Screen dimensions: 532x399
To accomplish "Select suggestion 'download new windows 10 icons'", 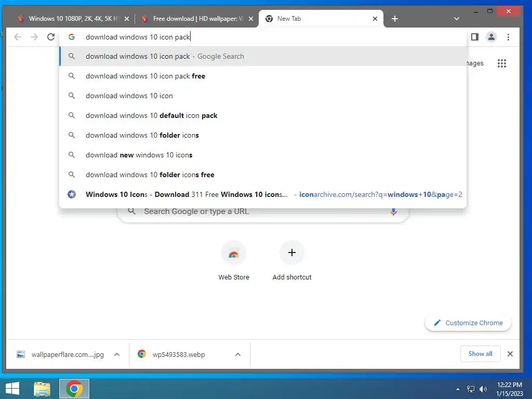I will click(263, 155).
